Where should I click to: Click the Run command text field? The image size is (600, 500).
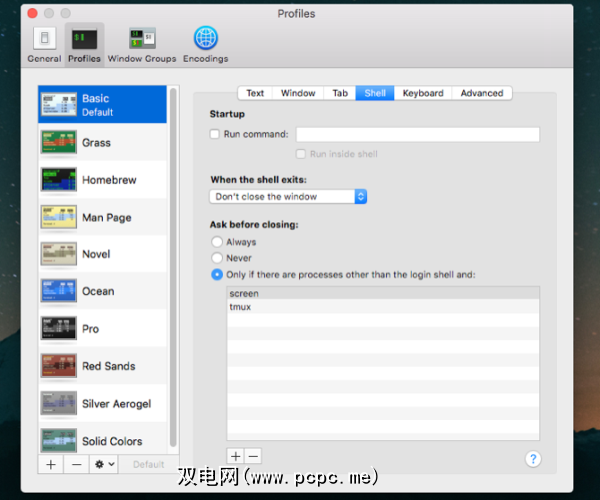417,134
